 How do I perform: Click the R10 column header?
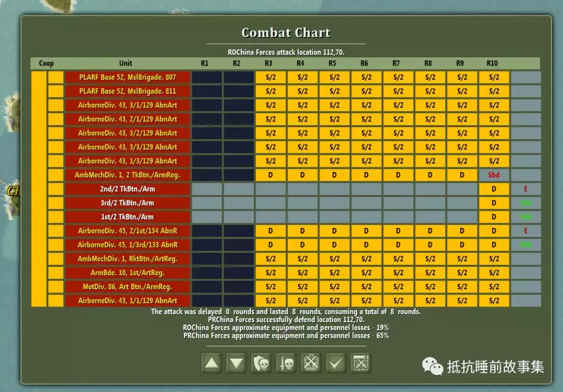(492, 63)
